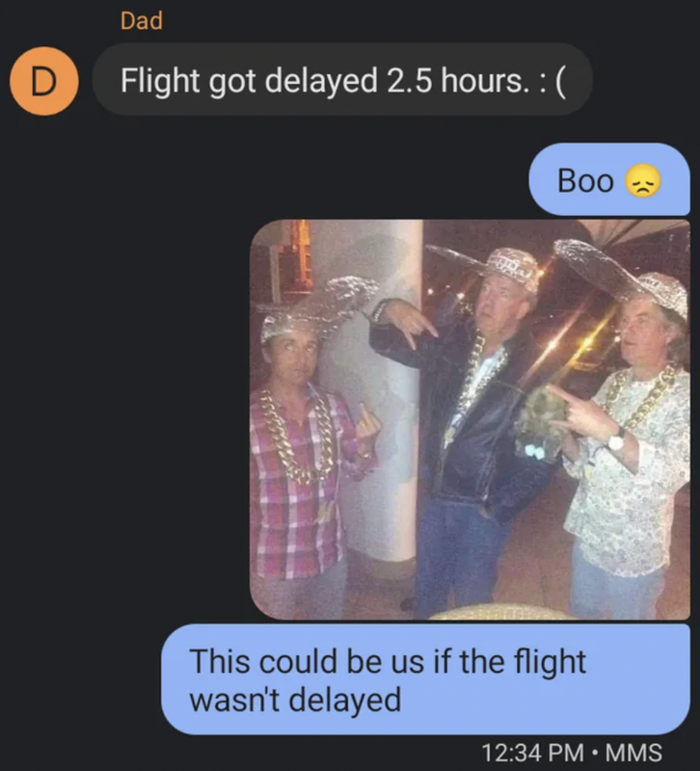Tap the "Dad" sender name label
Viewport: 700px width, 771px height.
click(x=142, y=20)
